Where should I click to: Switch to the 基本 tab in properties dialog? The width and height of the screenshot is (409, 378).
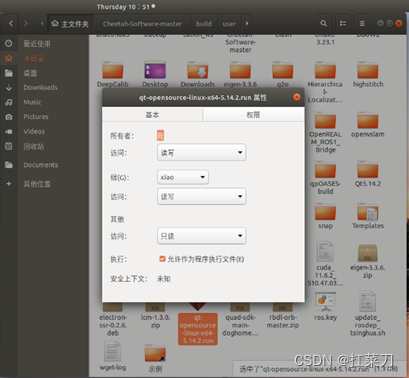(152, 115)
